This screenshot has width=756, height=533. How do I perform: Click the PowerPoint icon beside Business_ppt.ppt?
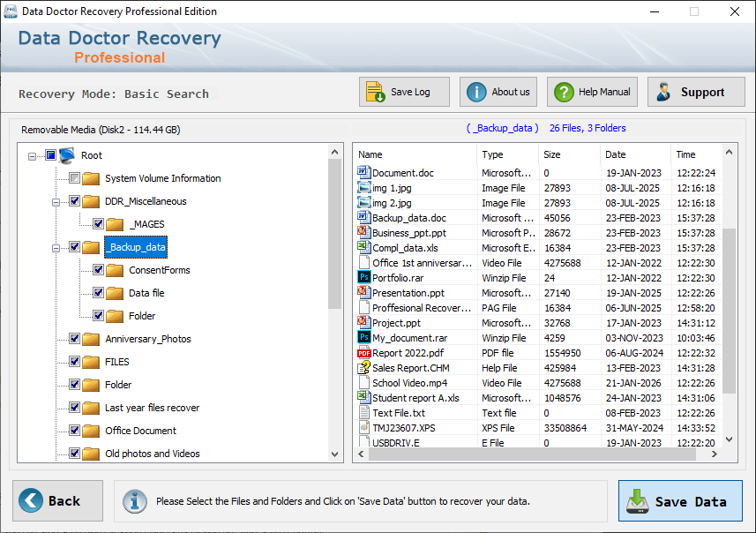pyautogui.click(x=363, y=232)
